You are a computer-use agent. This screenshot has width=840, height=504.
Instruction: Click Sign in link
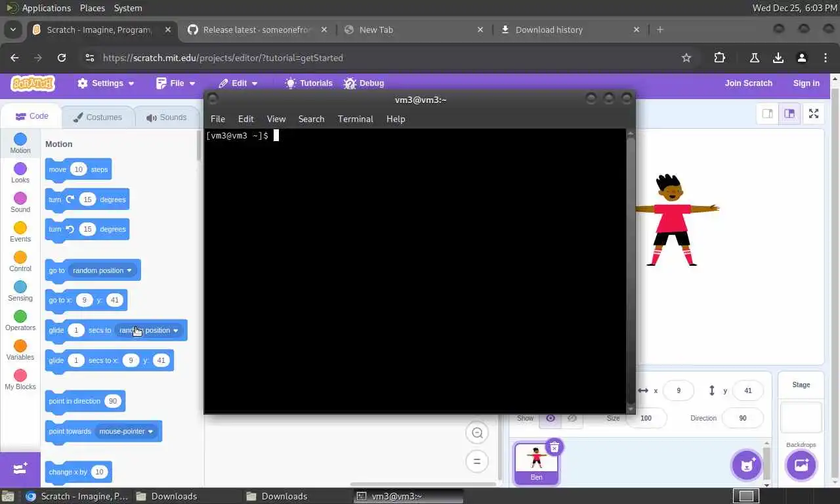(x=807, y=83)
